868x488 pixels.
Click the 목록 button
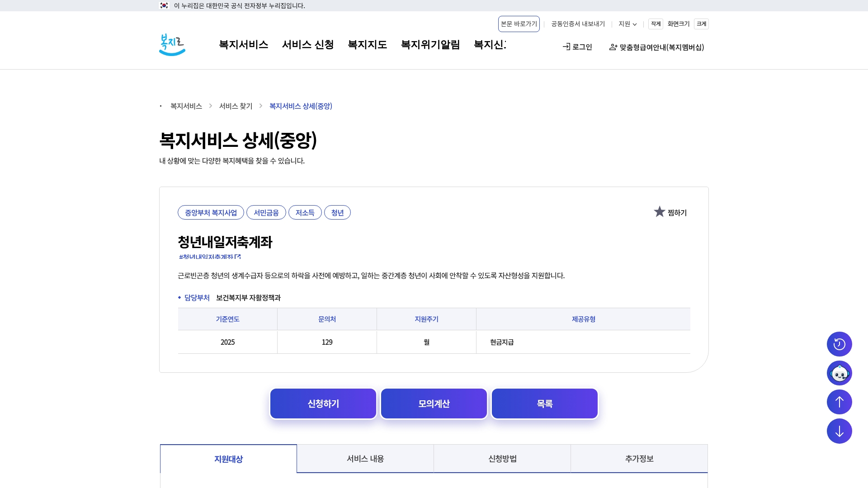pos(544,404)
